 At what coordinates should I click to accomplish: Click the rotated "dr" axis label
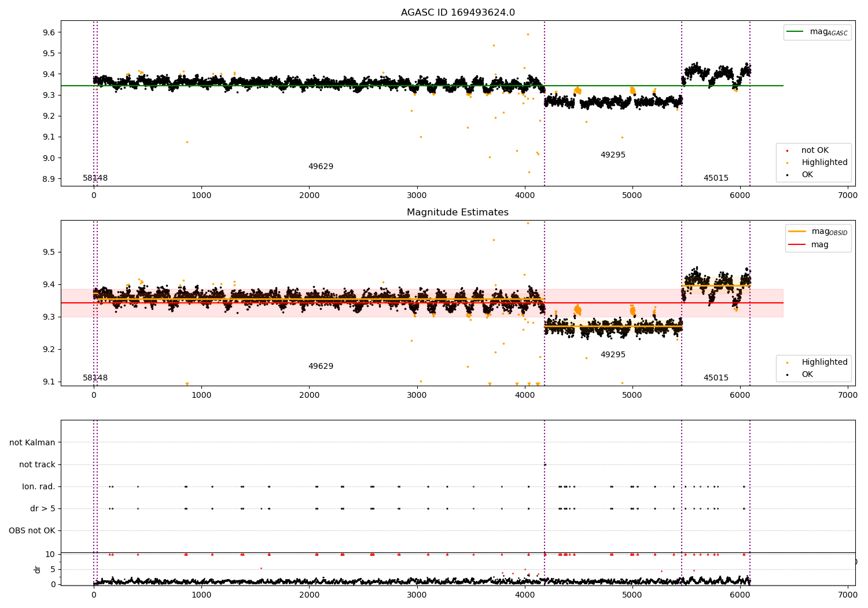pyautogui.click(x=38, y=569)
